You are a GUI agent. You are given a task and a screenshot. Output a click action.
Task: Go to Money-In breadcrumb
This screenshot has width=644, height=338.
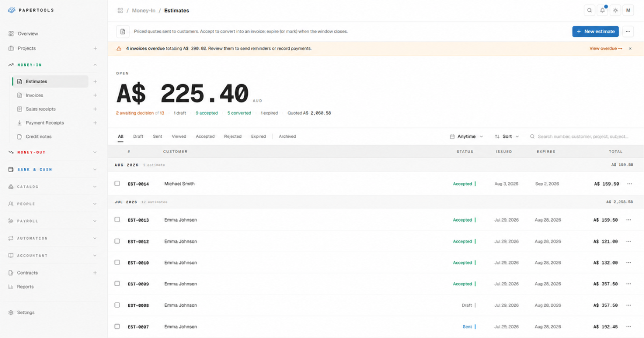(x=144, y=10)
